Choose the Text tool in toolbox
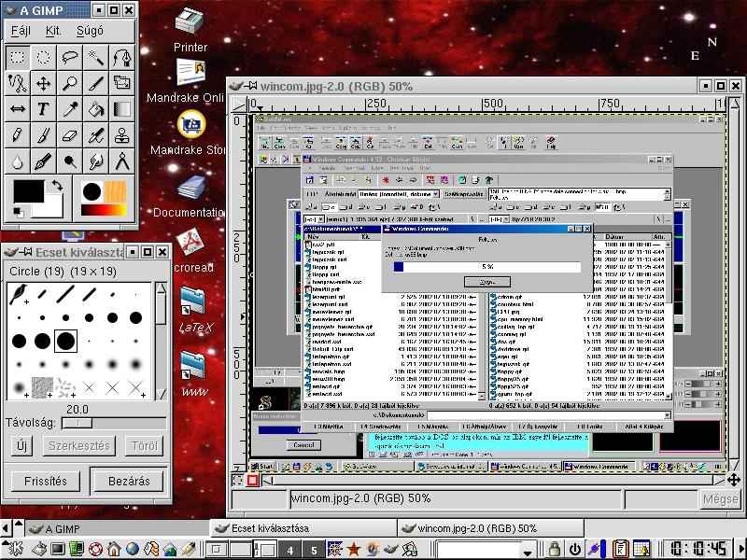747x560 pixels. pos(43,109)
